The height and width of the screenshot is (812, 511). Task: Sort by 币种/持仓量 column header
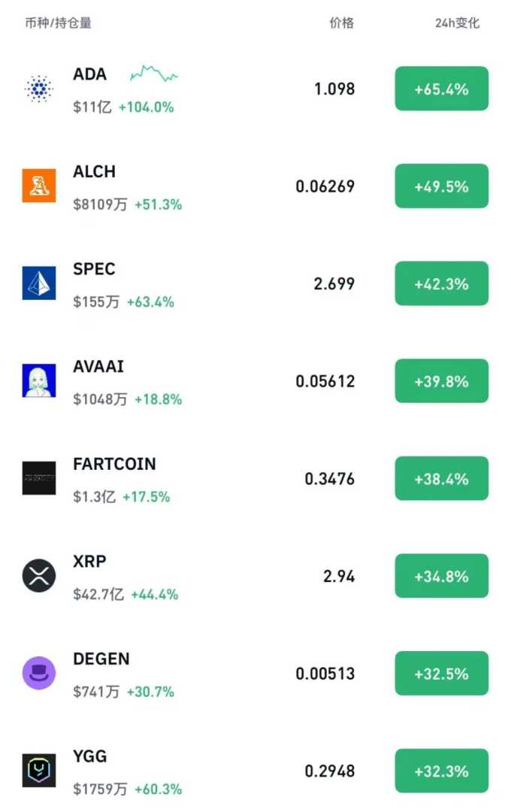point(58,23)
